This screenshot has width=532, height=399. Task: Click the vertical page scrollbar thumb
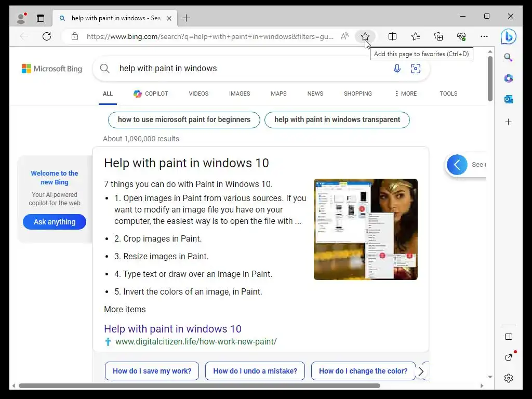coord(490,79)
